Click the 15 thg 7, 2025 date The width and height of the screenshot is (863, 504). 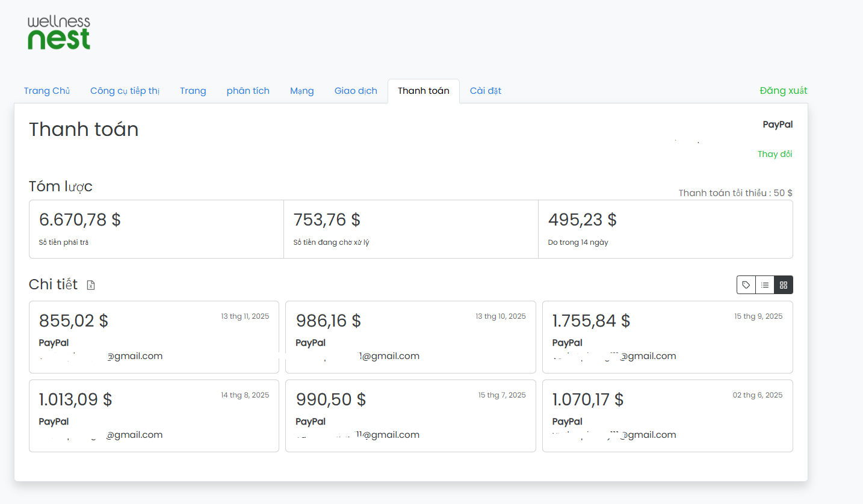click(x=502, y=395)
